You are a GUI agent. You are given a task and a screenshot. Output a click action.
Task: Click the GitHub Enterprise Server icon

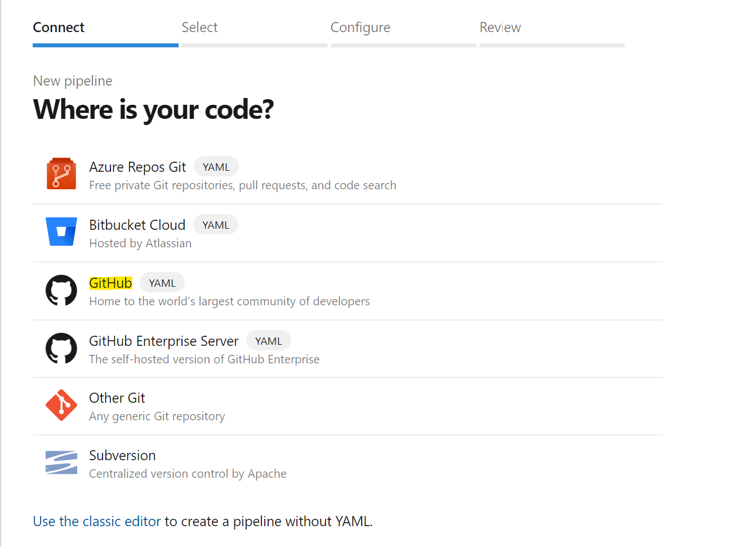(x=61, y=348)
